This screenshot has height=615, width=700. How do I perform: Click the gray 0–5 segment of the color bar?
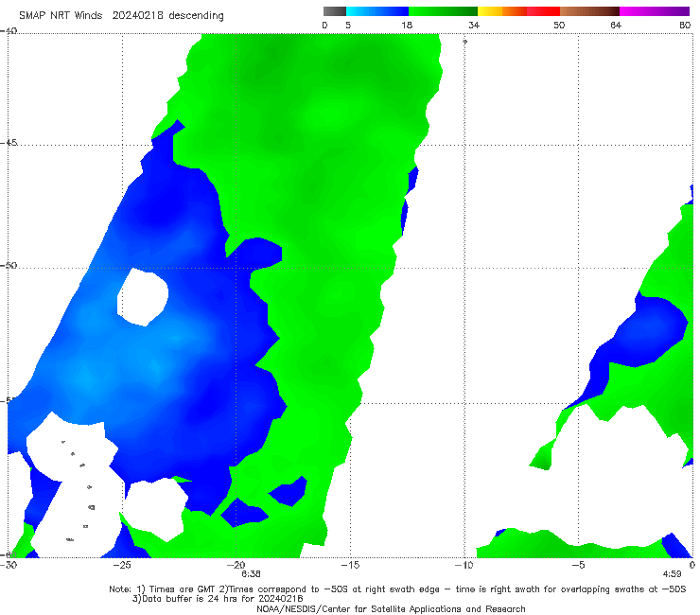tap(334, 11)
